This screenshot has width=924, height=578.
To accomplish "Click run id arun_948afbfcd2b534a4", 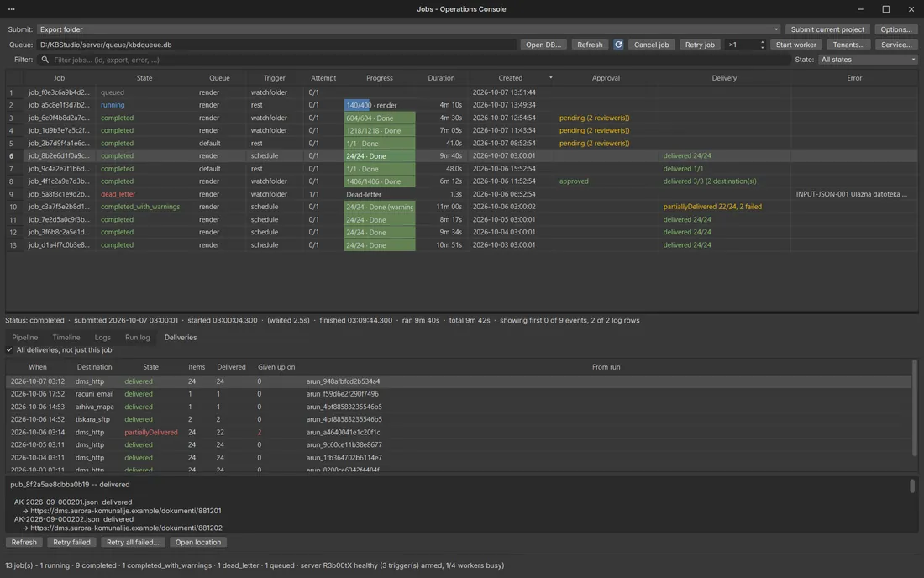I will click(343, 381).
